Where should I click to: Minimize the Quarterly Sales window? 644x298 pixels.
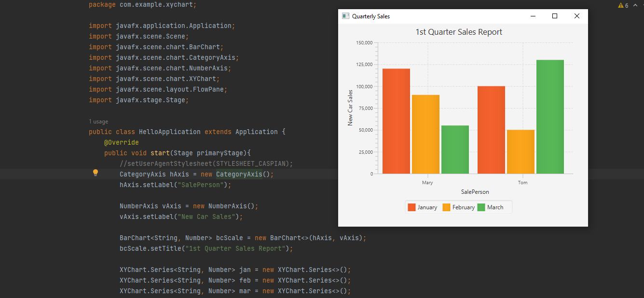(x=533, y=16)
